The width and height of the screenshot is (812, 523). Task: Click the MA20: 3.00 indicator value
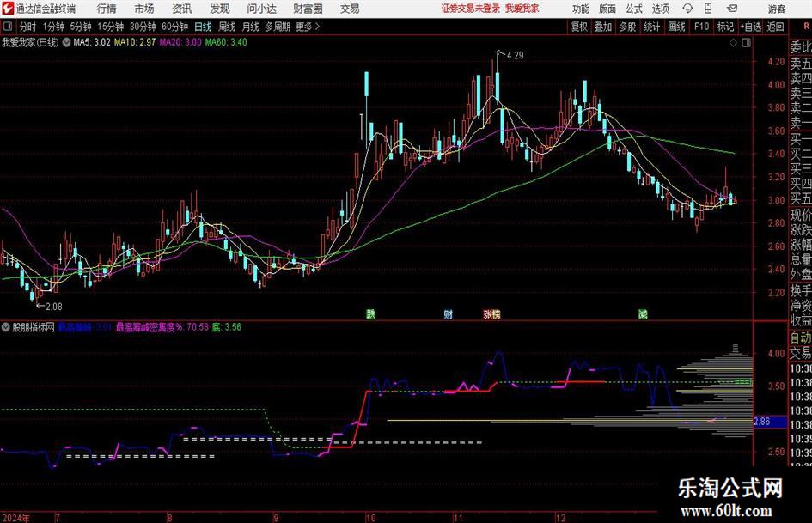[x=180, y=42]
